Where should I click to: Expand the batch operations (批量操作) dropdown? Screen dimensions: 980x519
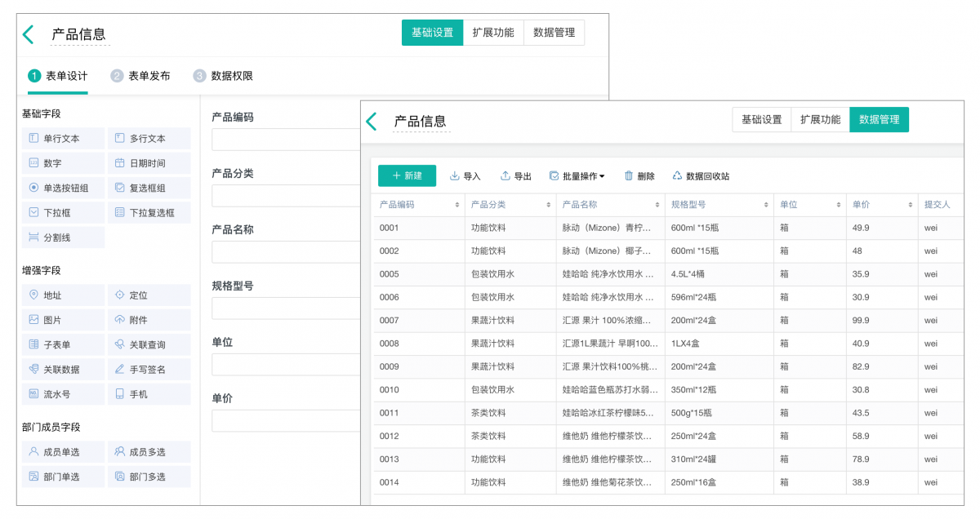(x=577, y=175)
